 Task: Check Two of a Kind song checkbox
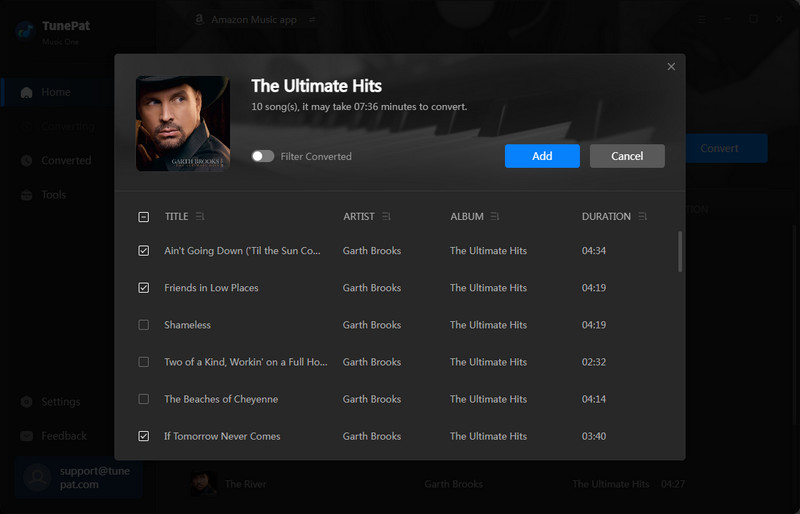click(x=144, y=362)
